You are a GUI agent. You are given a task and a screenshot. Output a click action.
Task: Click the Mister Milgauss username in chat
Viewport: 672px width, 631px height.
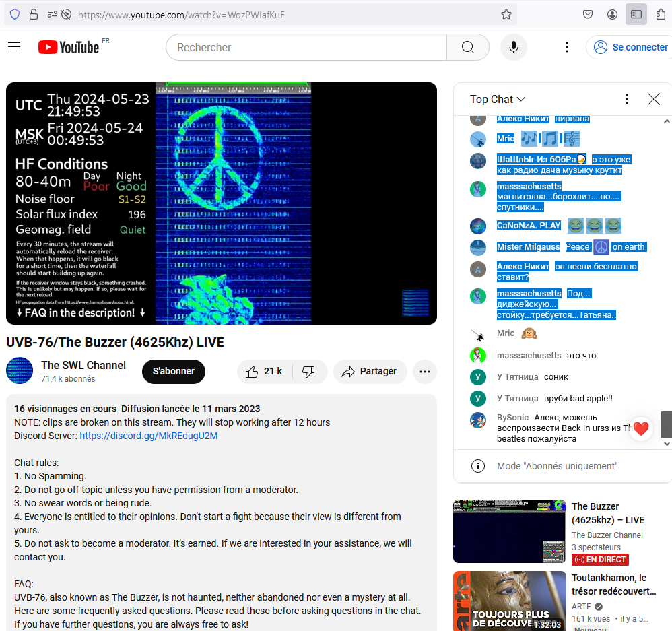pyautogui.click(x=528, y=247)
